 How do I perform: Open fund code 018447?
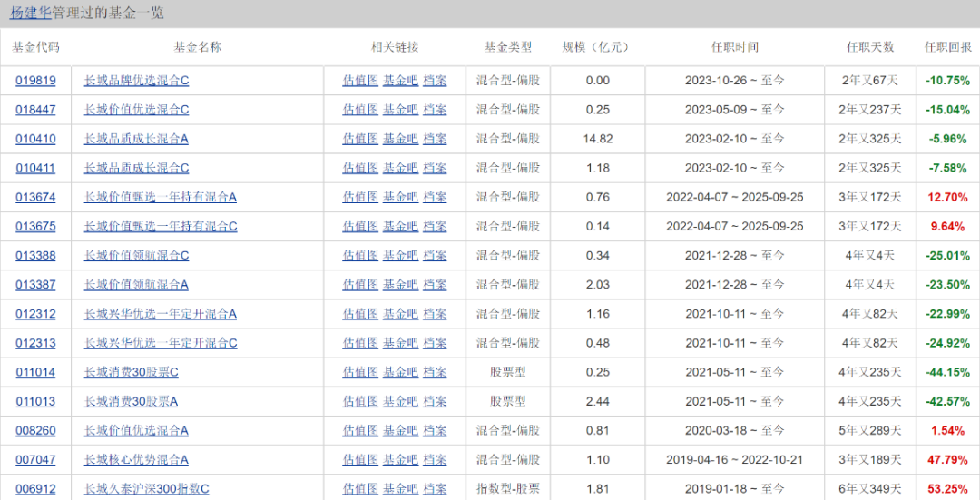click(35, 110)
